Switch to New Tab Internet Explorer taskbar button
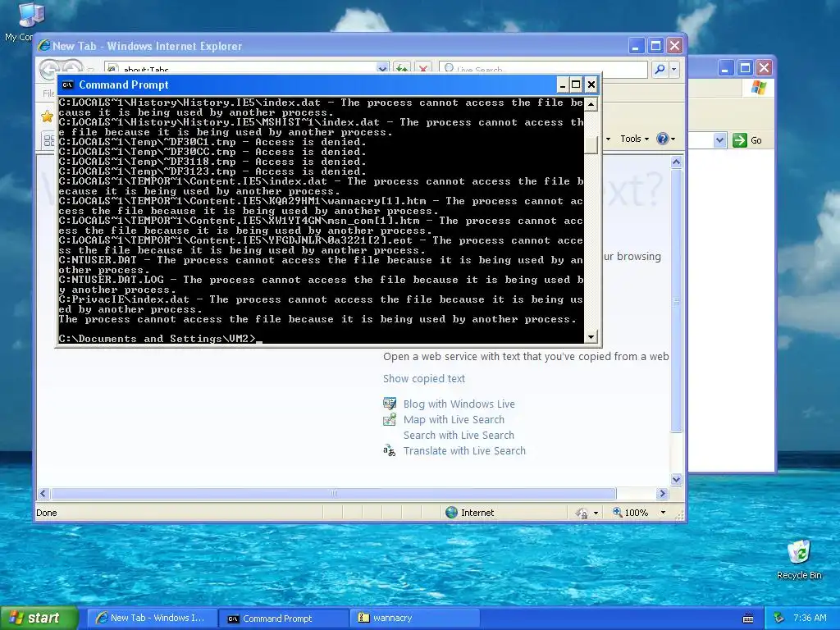Image resolution: width=840 pixels, height=630 pixels. [152, 619]
